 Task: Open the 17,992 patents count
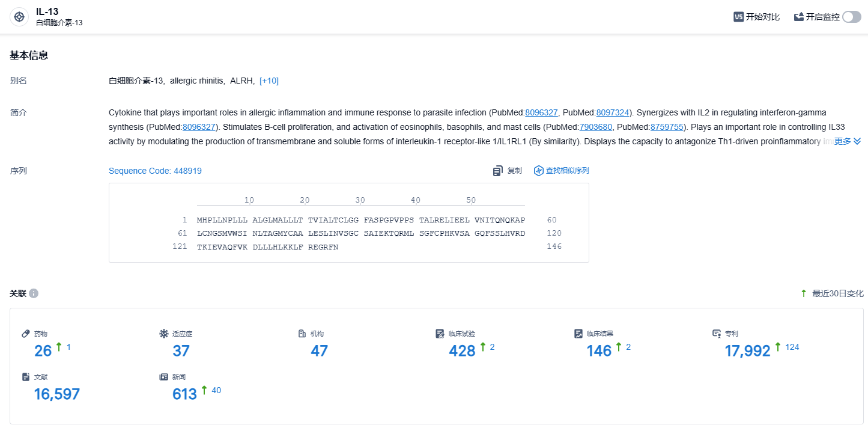[747, 351]
